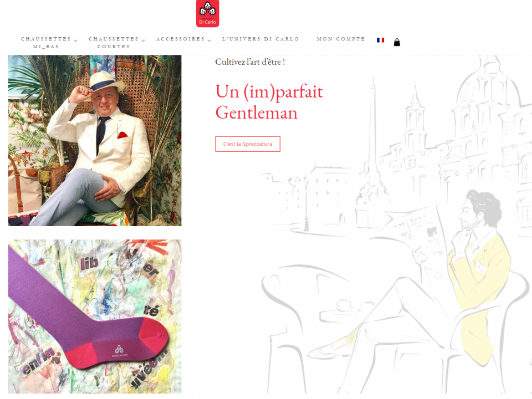Expand the Chaussettes Mi_Bas chevron
This screenshot has width=532, height=399.
point(76,40)
